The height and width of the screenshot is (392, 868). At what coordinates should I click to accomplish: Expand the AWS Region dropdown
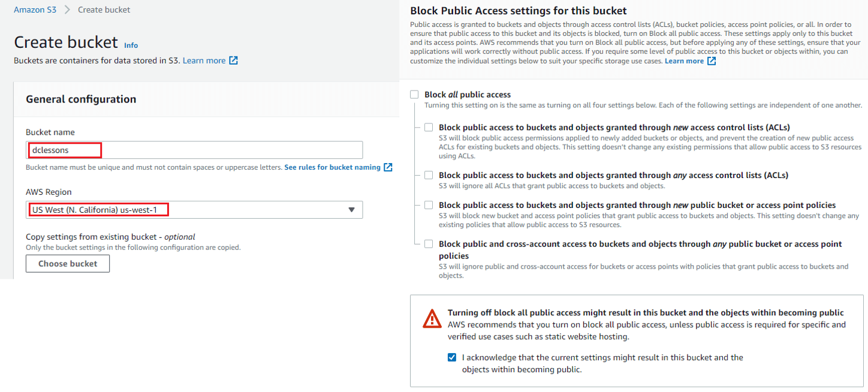pos(194,210)
